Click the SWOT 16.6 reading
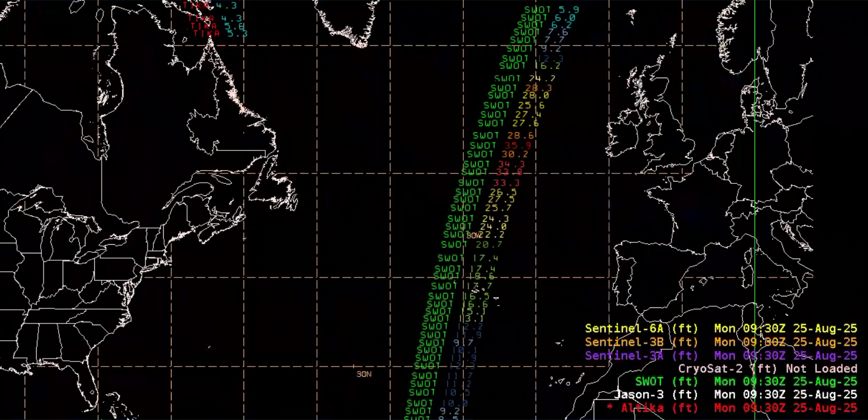Image resolution: width=868 pixels, height=420 pixels. [x=458, y=305]
